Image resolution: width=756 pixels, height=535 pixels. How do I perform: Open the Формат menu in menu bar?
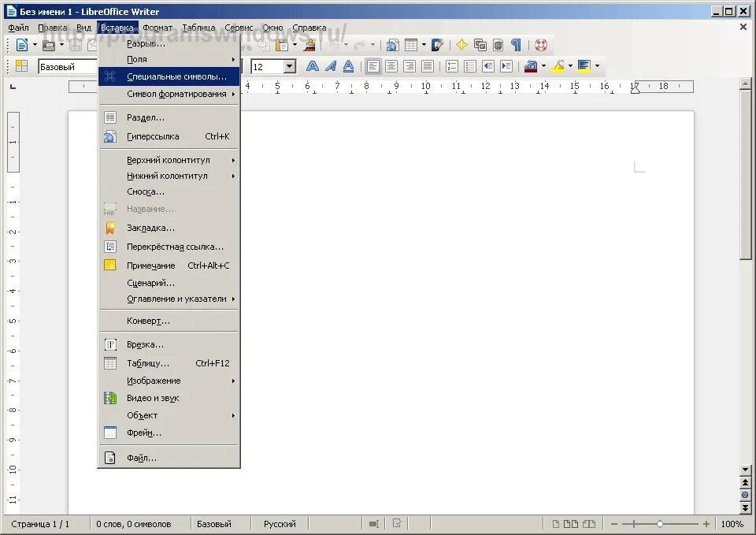pos(157,28)
